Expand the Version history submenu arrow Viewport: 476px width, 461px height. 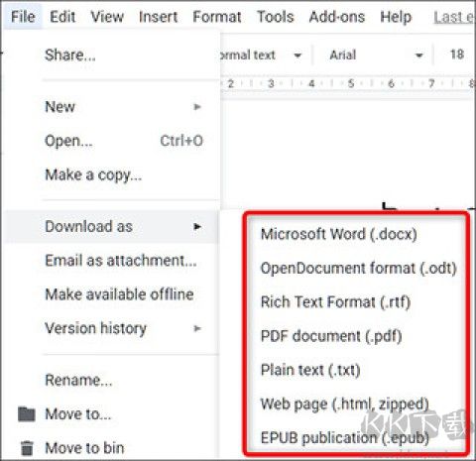coord(197,328)
